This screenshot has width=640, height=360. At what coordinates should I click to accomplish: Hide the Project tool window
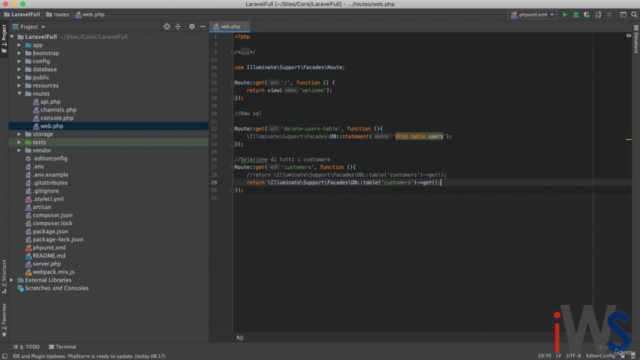(x=203, y=27)
